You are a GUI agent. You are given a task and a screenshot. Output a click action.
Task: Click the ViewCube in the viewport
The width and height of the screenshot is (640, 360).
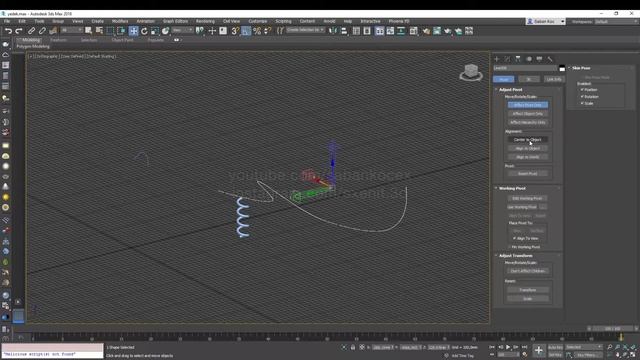[471, 72]
